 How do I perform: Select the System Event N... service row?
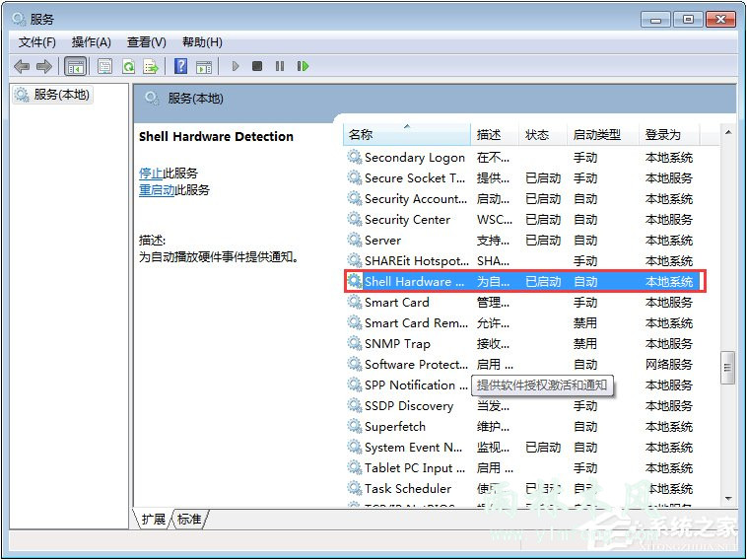[521, 448]
